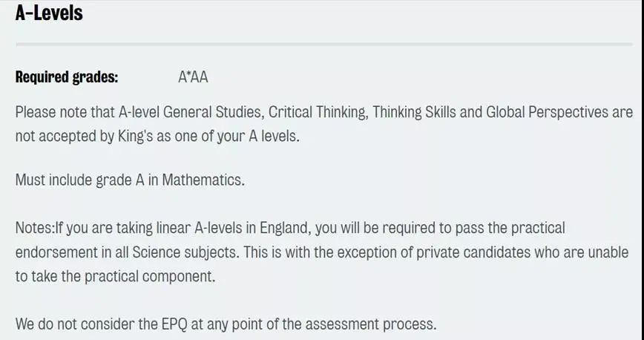644x340 pixels.
Task: Select the Required grades label
Action: (67, 77)
